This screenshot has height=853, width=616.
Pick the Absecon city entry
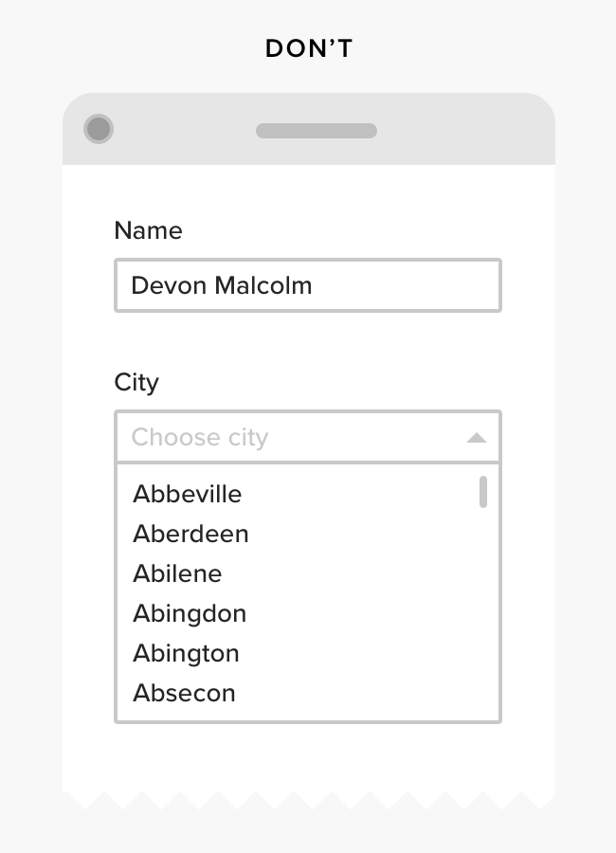pyautogui.click(x=184, y=693)
